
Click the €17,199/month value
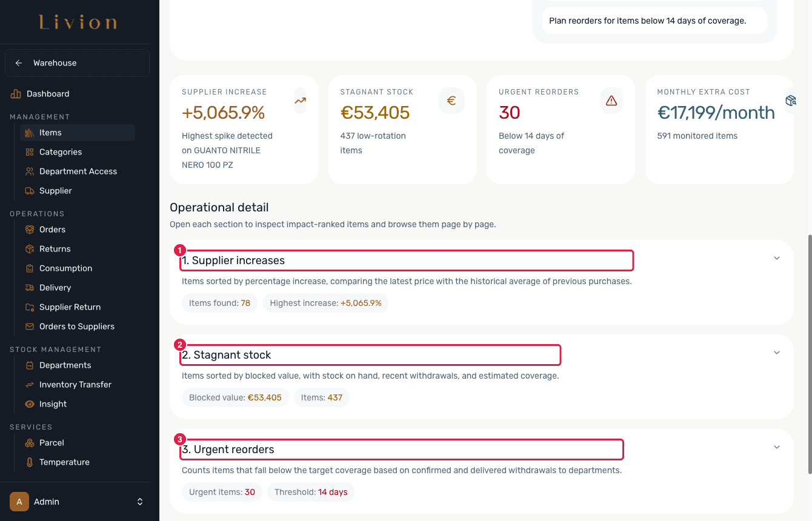[x=716, y=113]
